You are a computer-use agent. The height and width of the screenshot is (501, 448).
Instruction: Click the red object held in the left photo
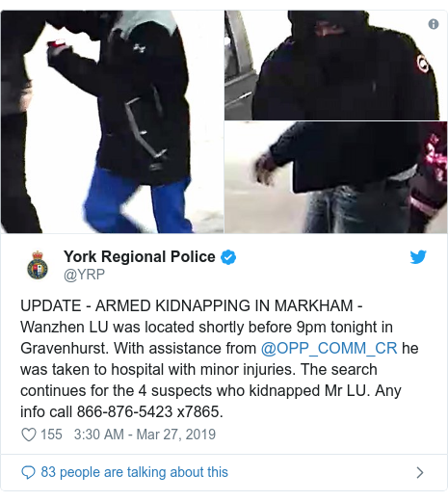click(56, 43)
